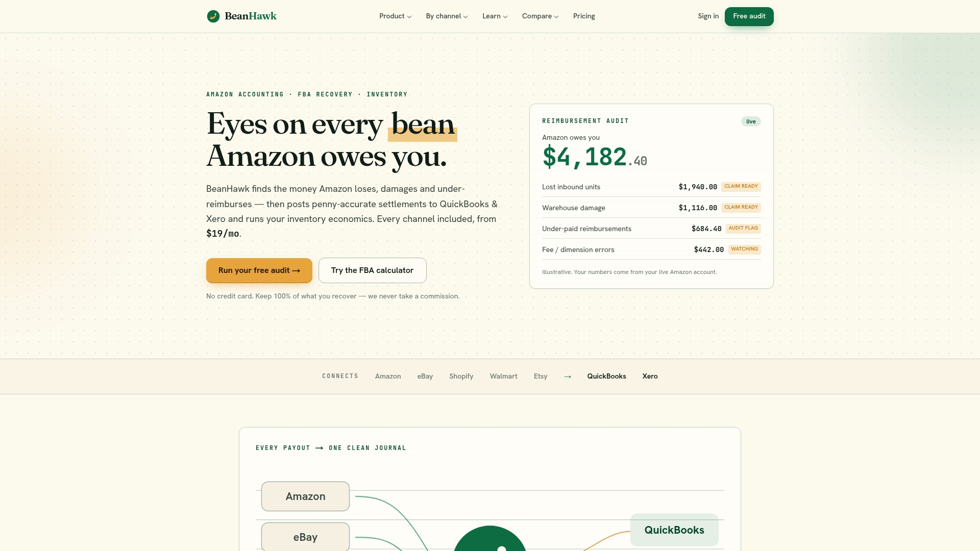Click the green Free audit button
The image size is (980, 551).
pos(749,16)
